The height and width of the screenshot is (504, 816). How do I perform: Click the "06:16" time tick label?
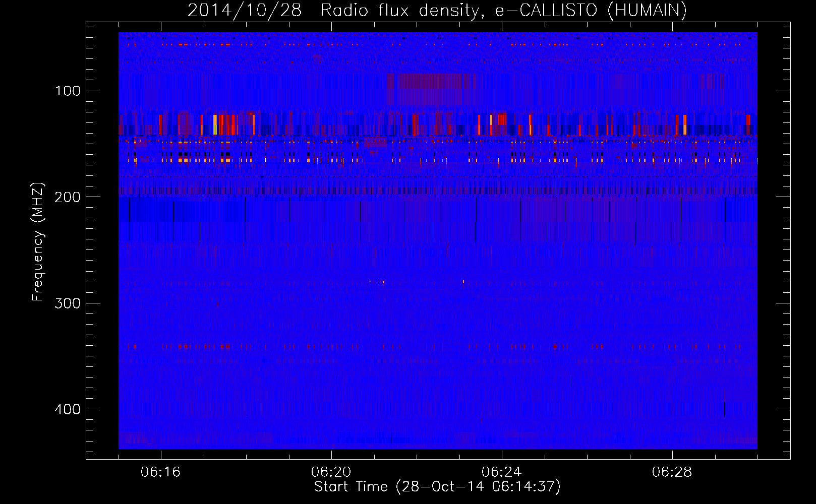click(x=161, y=472)
